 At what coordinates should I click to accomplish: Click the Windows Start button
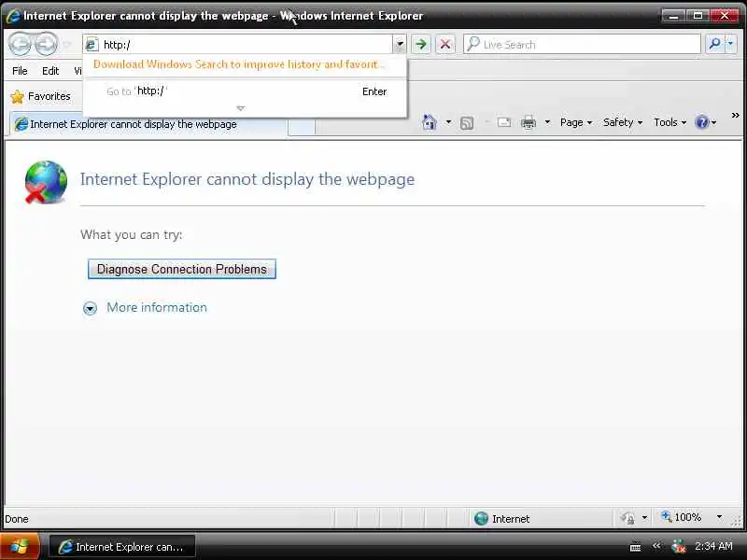(19, 546)
